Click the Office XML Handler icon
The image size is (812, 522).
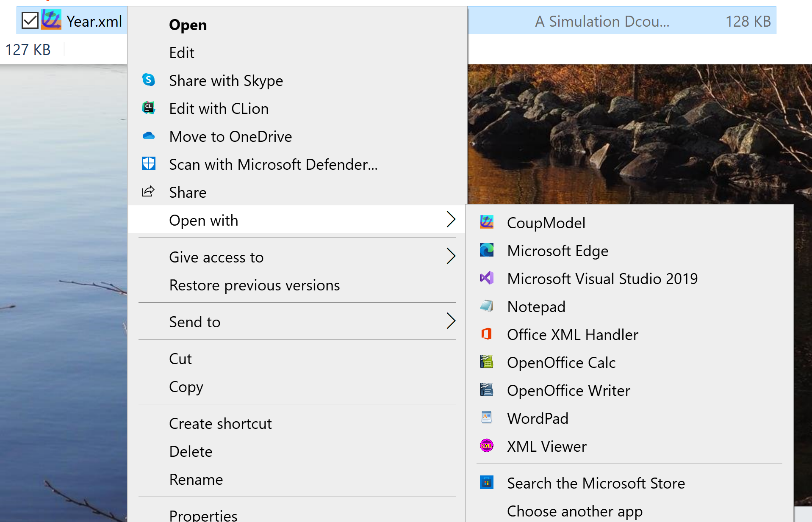(x=486, y=334)
